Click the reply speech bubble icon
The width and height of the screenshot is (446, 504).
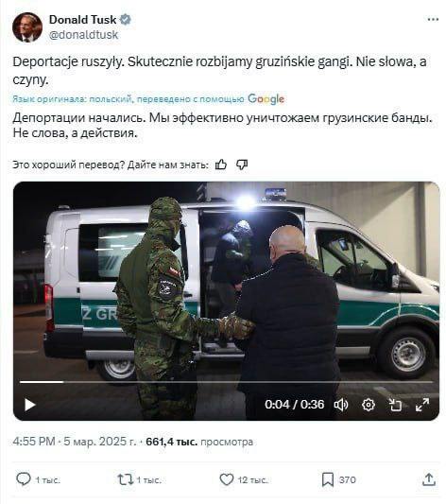pyautogui.click(x=24, y=479)
